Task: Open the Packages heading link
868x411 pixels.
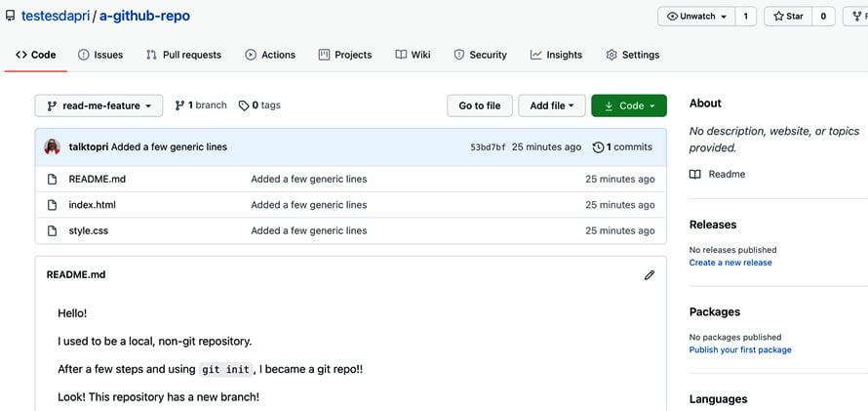Action: pyautogui.click(x=714, y=311)
